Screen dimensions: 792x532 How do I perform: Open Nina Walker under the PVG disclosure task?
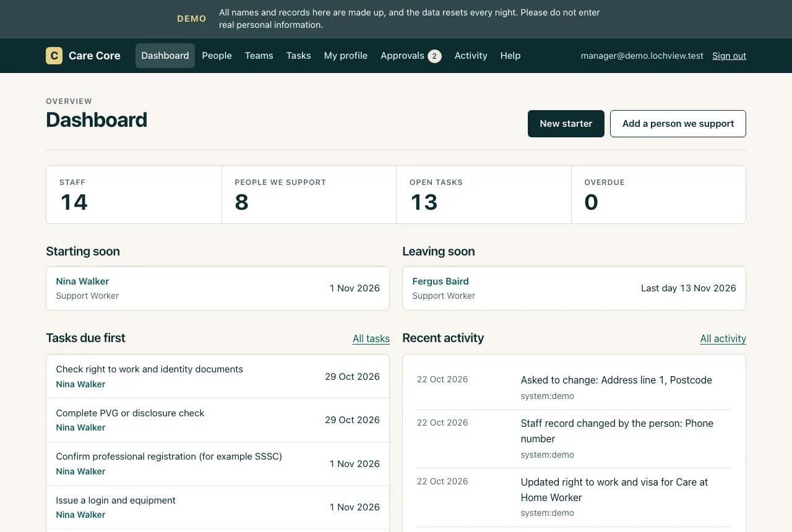pos(80,427)
